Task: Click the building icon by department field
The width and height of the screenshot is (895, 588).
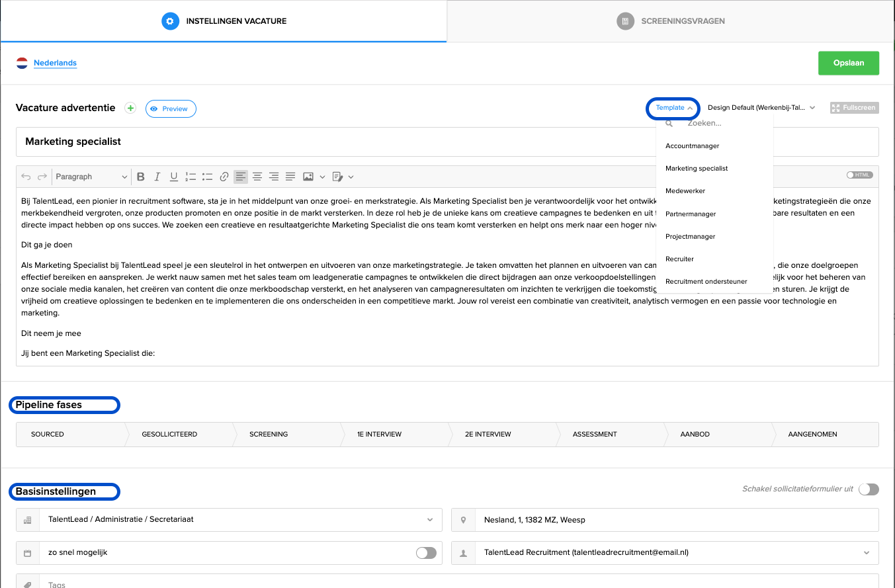Action: point(28,520)
